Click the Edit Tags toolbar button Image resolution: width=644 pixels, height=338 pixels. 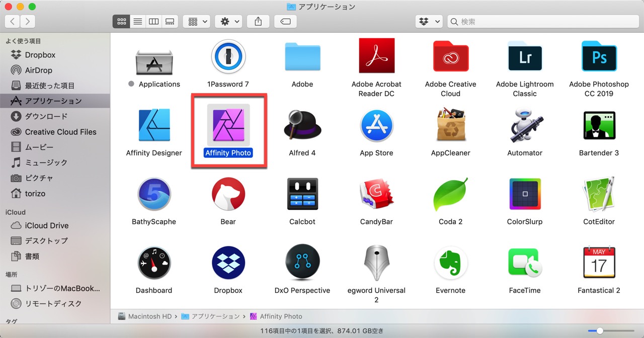285,22
